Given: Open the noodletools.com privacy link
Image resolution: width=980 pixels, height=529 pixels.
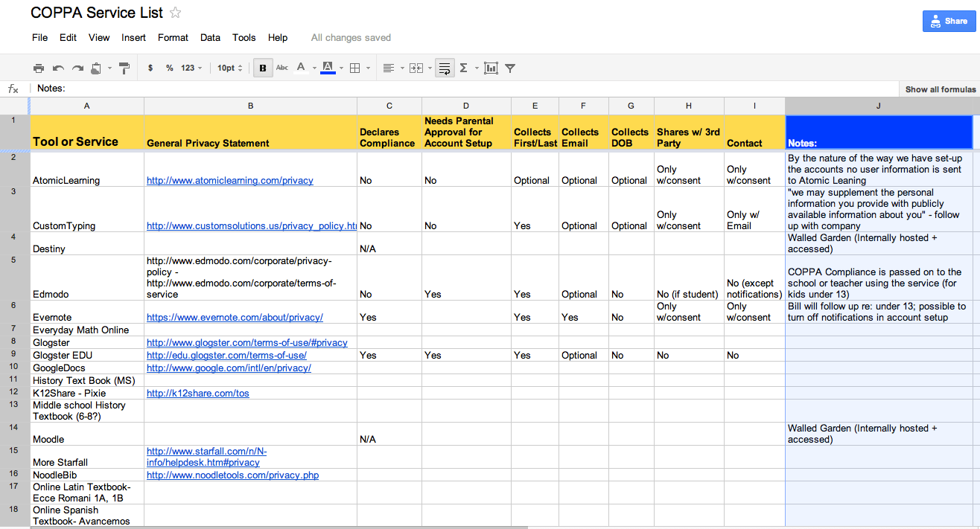Looking at the screenshot, I should tap(232, 475).
